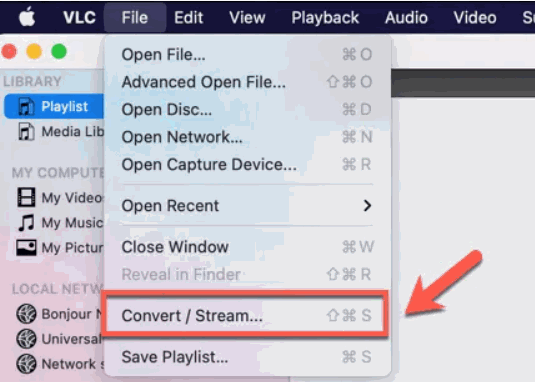Open the Audio menu
Screen dimensions: 535x382
[x=406, y=17]
